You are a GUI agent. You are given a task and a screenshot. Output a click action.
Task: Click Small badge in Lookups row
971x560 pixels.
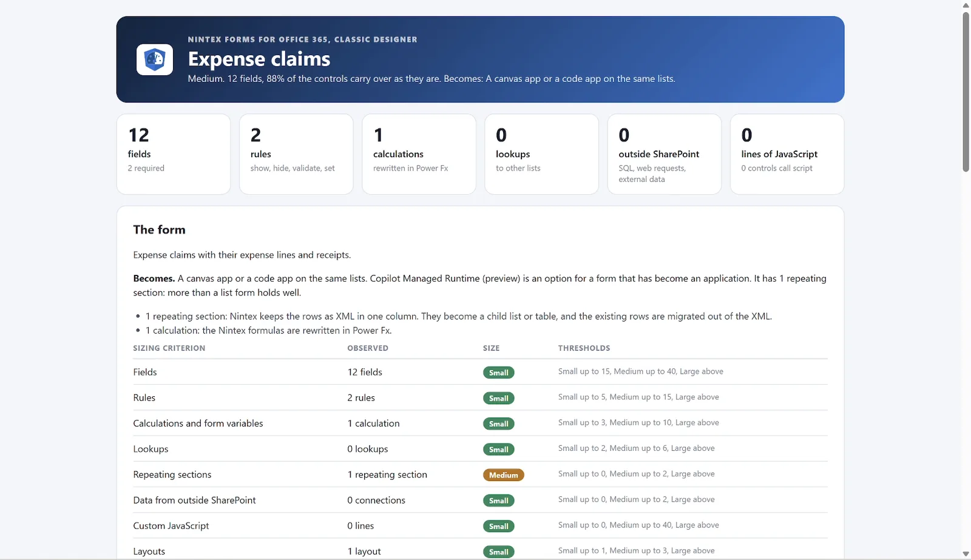coord(499,450)
